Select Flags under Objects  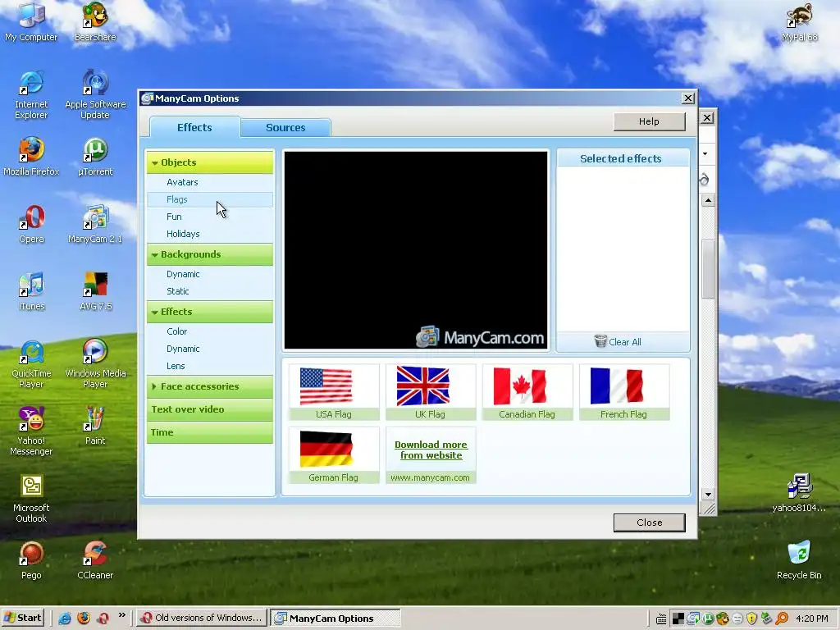209,199
